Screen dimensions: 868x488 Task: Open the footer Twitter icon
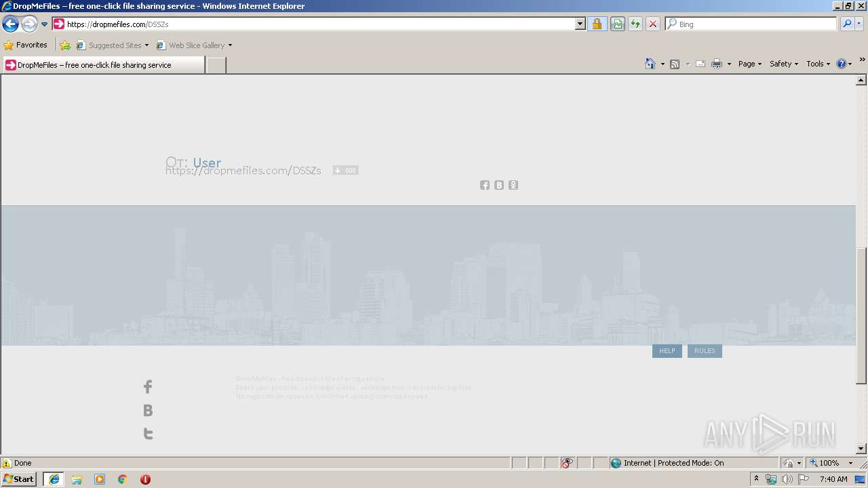pyautogui.click(x=148, y=434)
